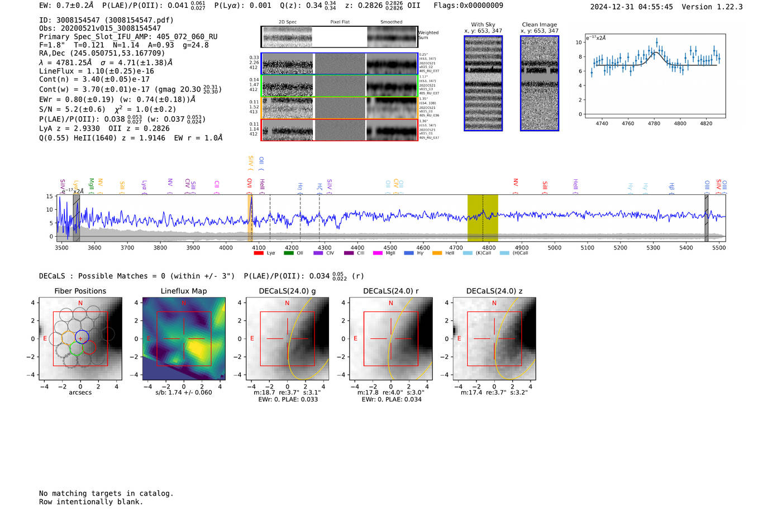Click the 'EWr: 0, PLAE: 0.034' caption

coord(391,400)
